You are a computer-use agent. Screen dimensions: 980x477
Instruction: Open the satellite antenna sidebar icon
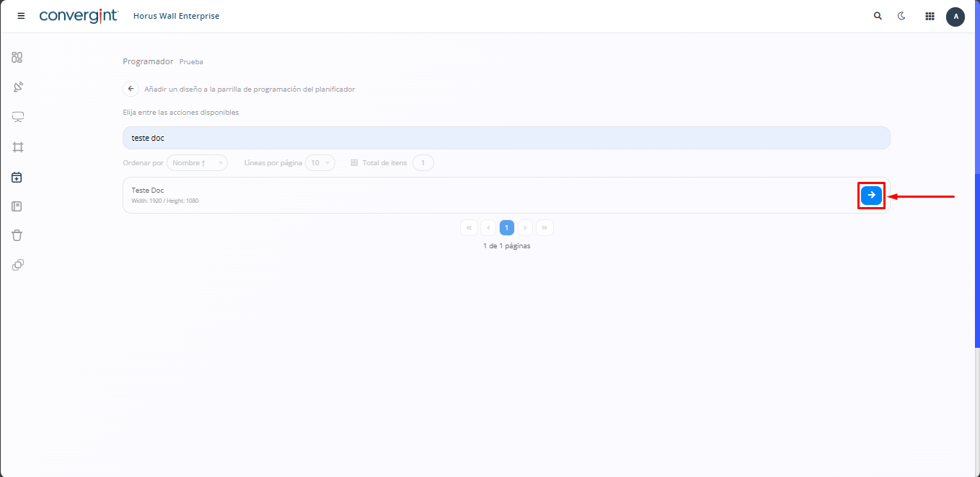coord(17,87)
